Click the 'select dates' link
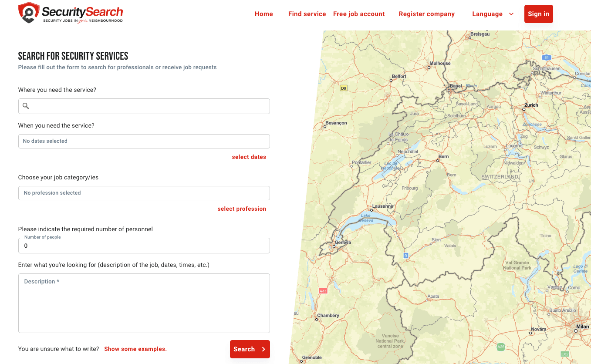 tap(249, 157)
